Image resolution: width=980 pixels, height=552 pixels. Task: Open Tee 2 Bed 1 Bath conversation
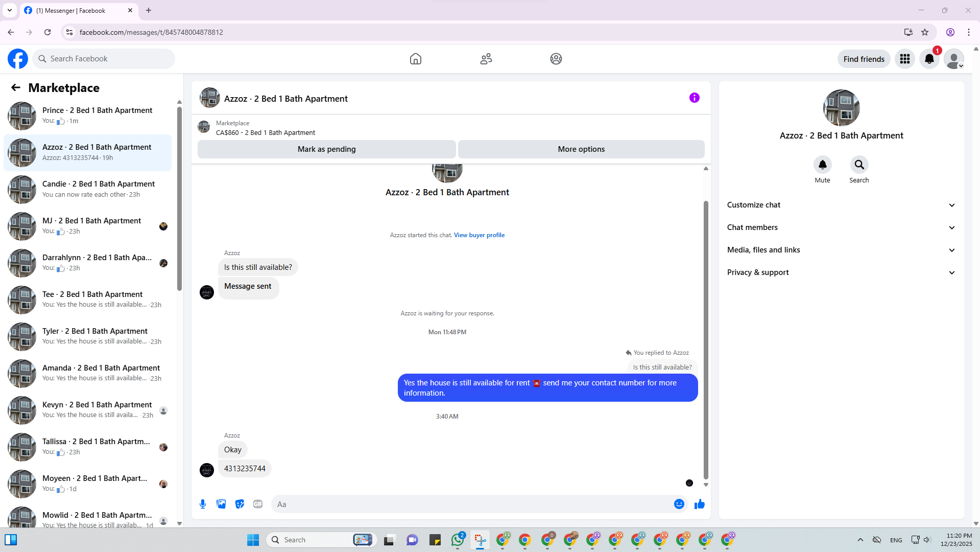click(x=88, y=300)
